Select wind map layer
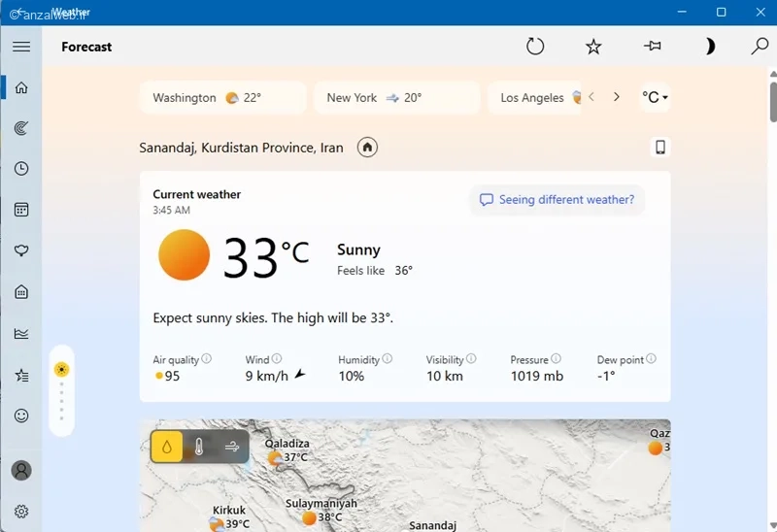This screenshot has width=777, height=532. pos(231,447)
